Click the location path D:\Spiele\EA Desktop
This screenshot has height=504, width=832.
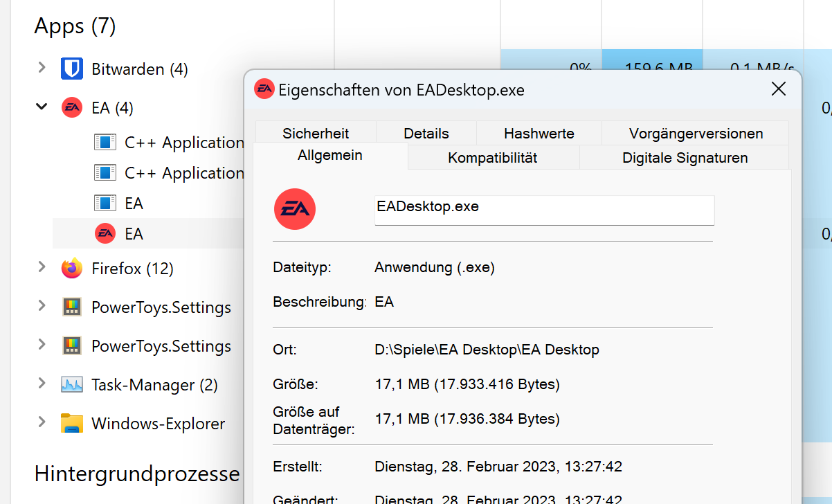(x=487, y=350)
